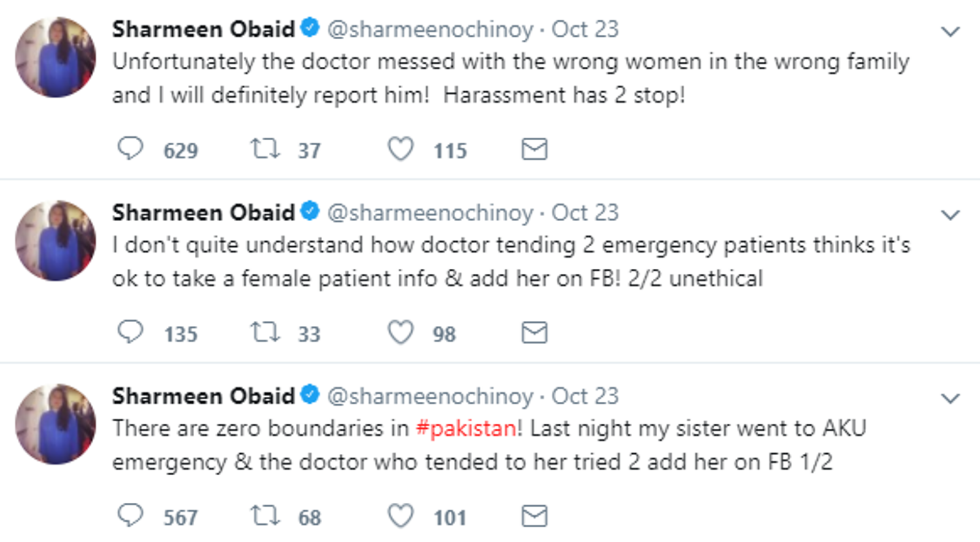Open the profile picture on the #pakistan tweet

56,424
